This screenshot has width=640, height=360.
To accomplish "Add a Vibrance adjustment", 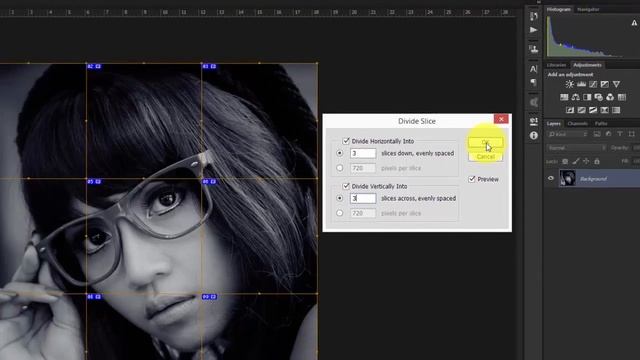I will pos(616,84).
